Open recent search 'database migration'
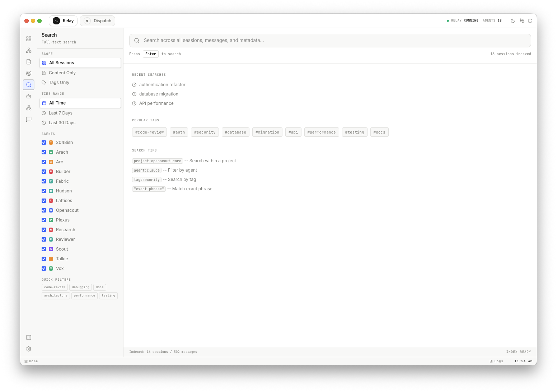 pos(159,94)
